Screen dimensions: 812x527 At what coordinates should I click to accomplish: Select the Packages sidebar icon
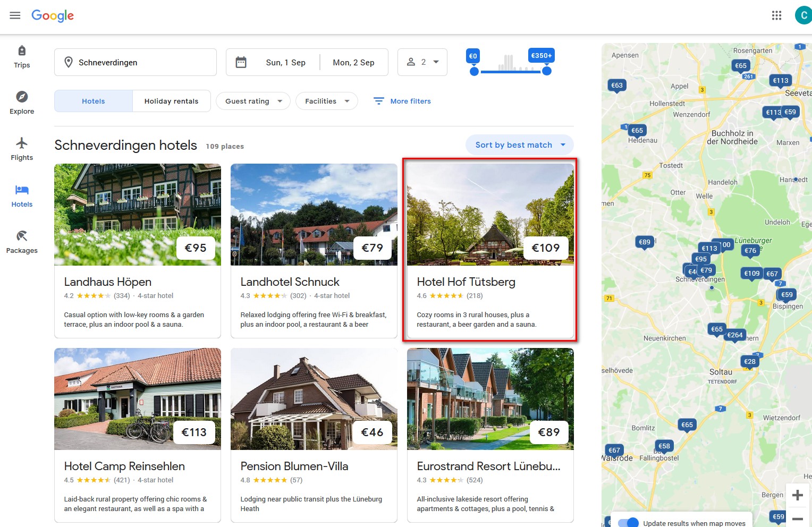[22, 241]
